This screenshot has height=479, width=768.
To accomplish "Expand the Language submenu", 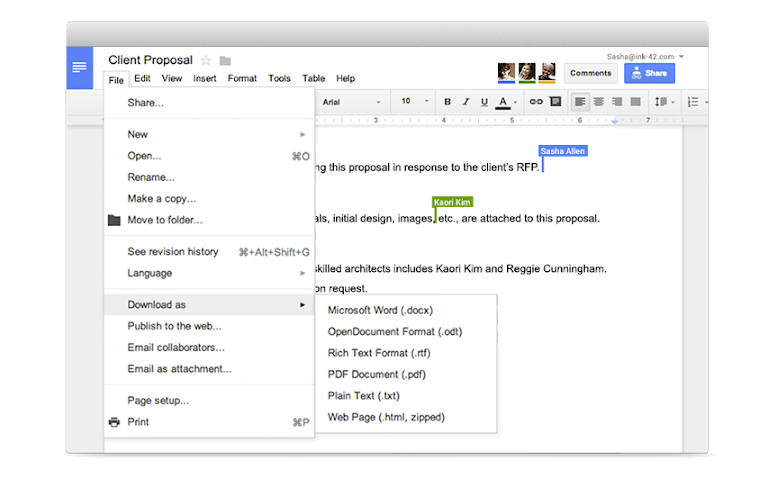I will point(209,273).
